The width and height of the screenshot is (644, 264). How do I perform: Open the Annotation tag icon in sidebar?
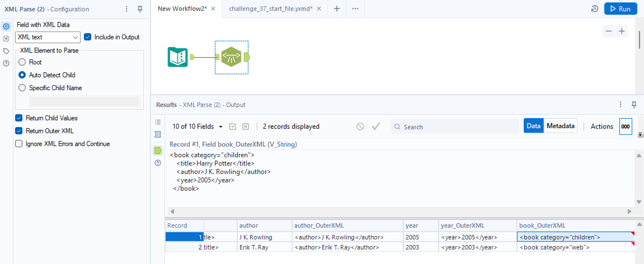[6, 51]
